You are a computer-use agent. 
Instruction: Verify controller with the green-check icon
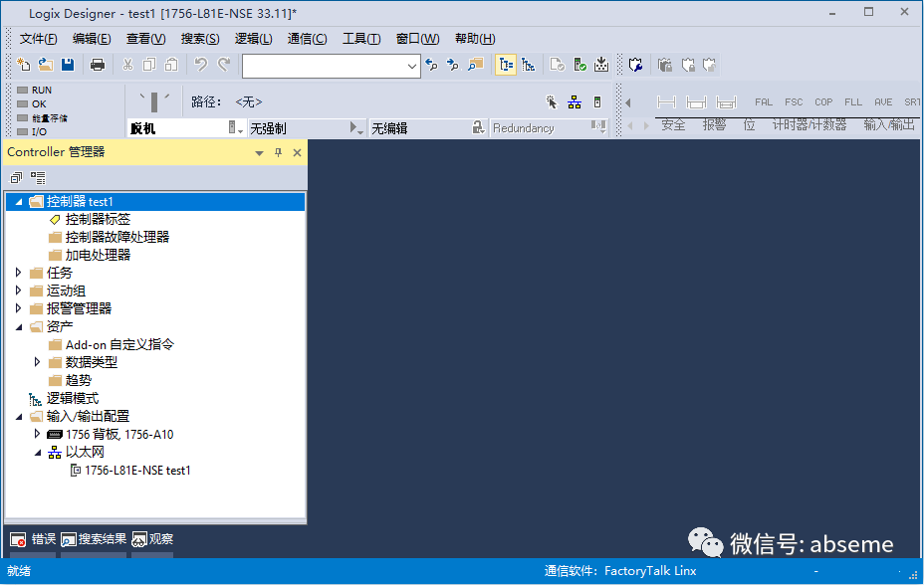[579, 65]
